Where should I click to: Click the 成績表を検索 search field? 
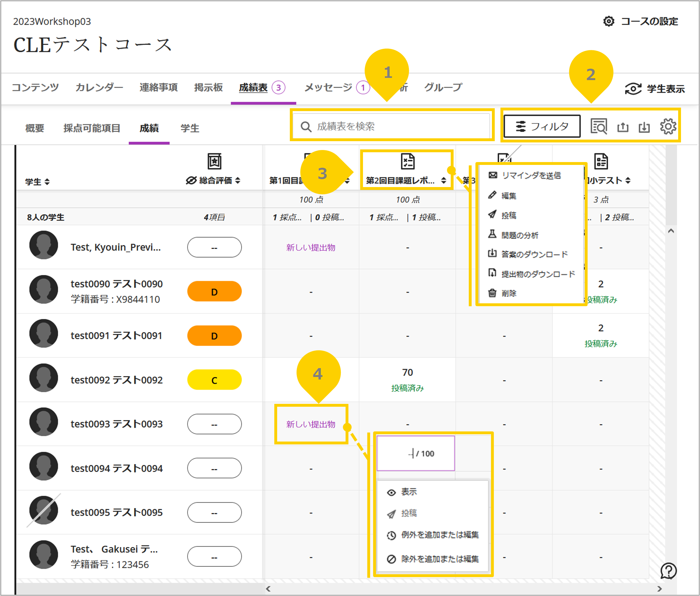coord(391,127)
